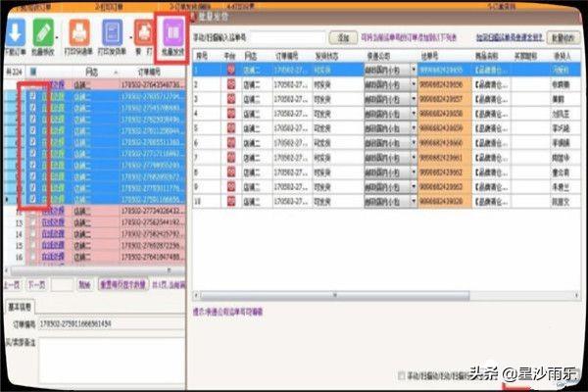Switch to the orange tab numbered 5

[x=502, y=7]
